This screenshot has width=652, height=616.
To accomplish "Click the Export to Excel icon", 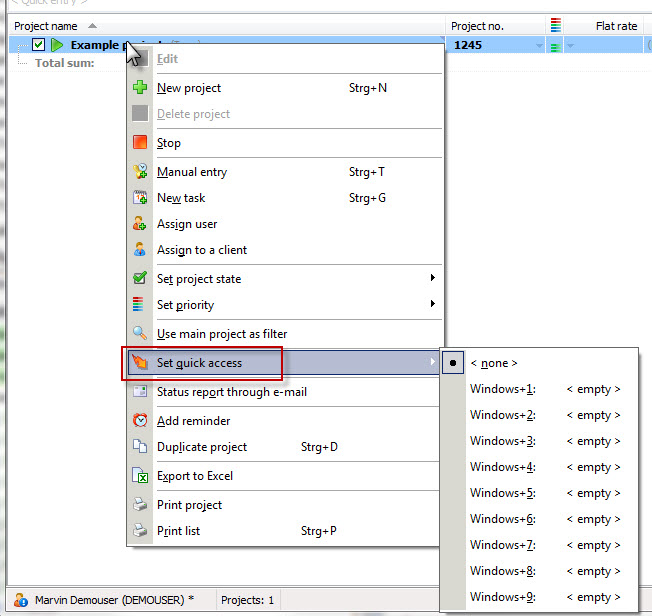I will click(x=140, y=475).
